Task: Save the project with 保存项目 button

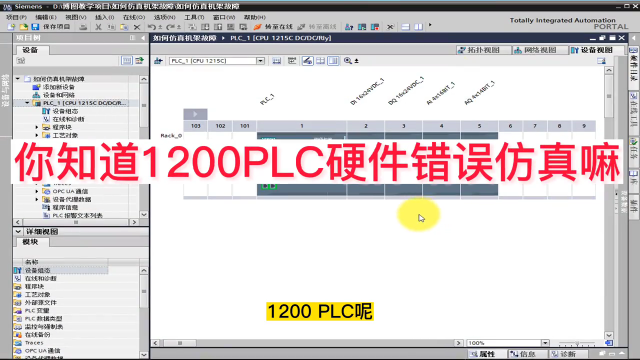Action: click(x=51, y=27)
